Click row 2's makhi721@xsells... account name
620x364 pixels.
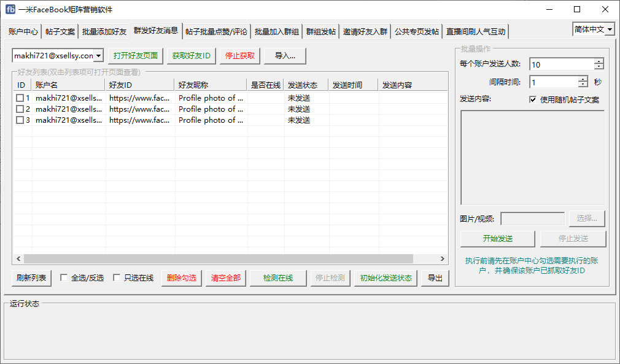point(69,109)
